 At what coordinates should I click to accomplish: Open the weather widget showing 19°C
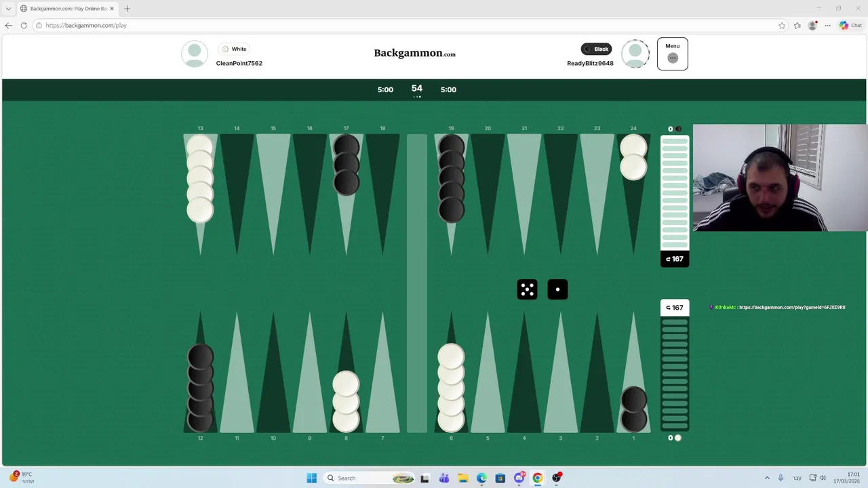point(20,478)
